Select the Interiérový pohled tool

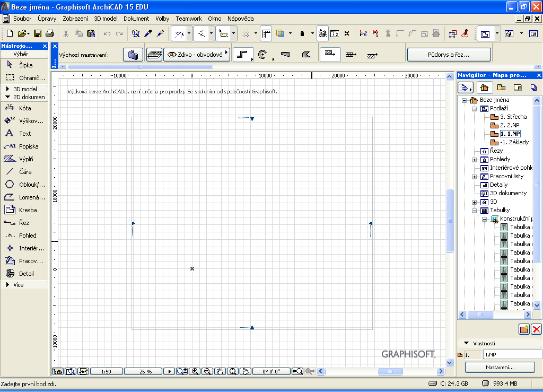[x=24, y=248]
